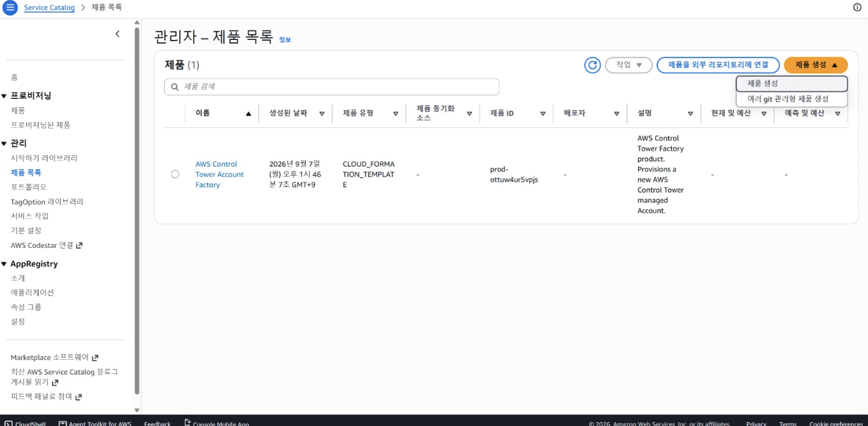
Task: Open the AWS Control Tower Account Factory link
Action: coord(219,174)
